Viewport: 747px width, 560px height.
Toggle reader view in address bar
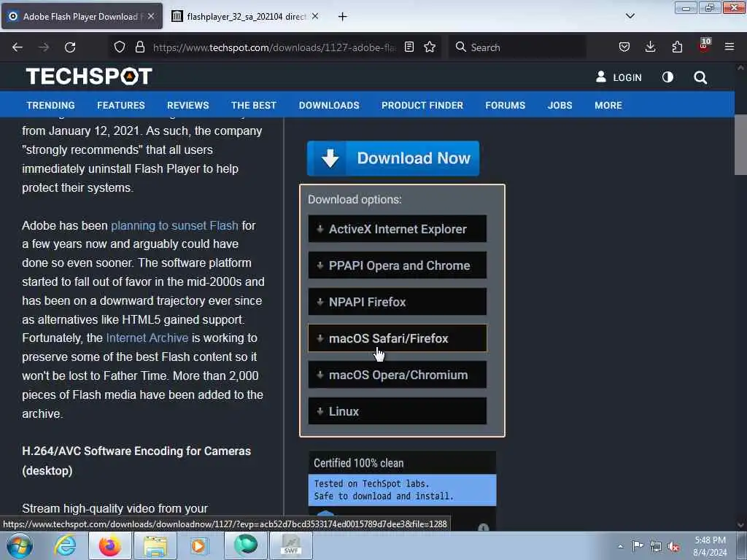coord(409,47)
